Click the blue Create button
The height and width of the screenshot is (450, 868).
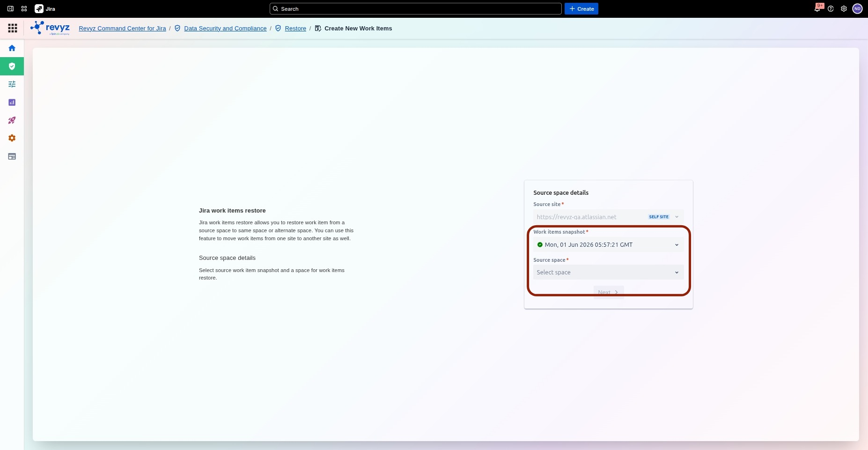tap(581, 9)
